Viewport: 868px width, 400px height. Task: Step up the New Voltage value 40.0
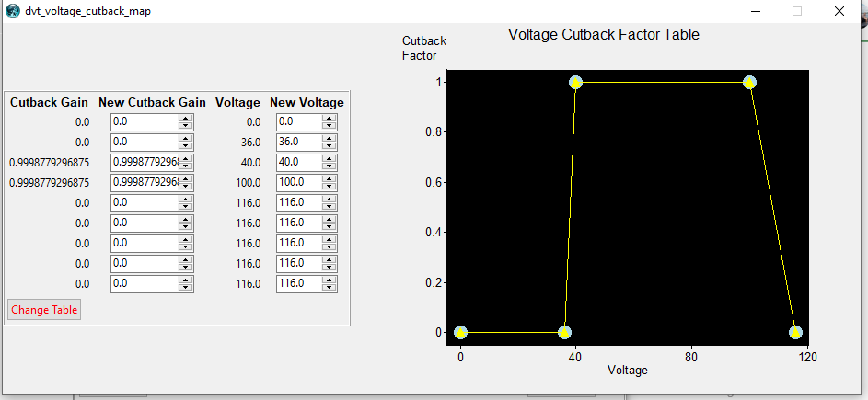tap(330, 159)
